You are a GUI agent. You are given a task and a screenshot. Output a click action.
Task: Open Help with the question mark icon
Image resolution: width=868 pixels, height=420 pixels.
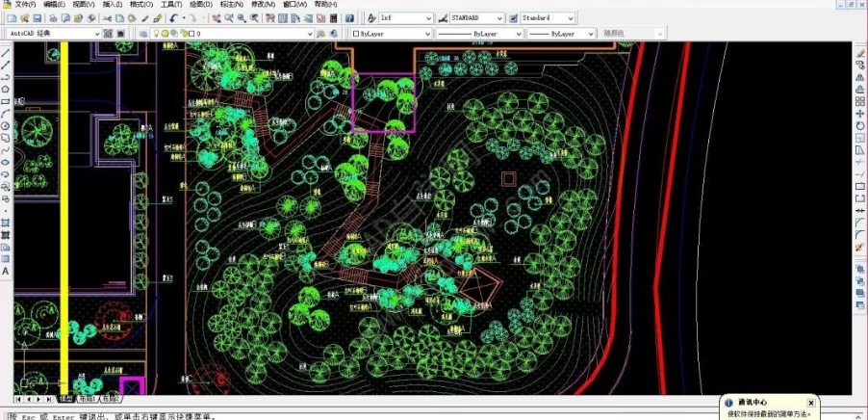tap(349, 18)
